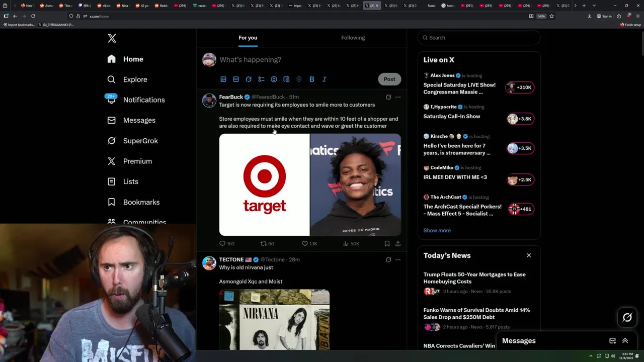Screen dimensions: 644x362
Task: Close the Today's News panel
Action: pos(529,255)
